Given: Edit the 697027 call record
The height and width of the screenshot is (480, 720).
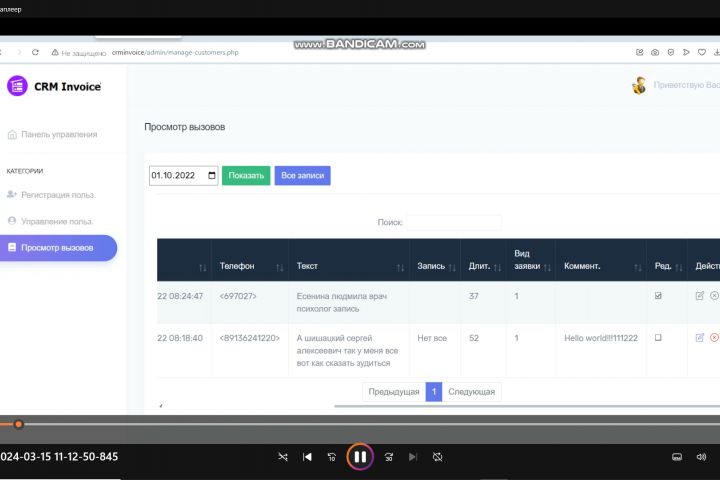Looking at the screenshot, I should click(x=700, y=296).
